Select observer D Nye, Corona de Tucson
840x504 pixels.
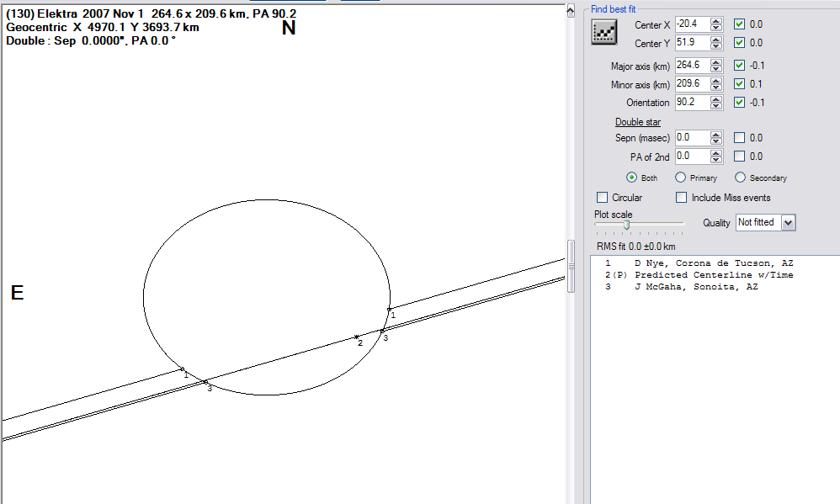pos(699,263)
